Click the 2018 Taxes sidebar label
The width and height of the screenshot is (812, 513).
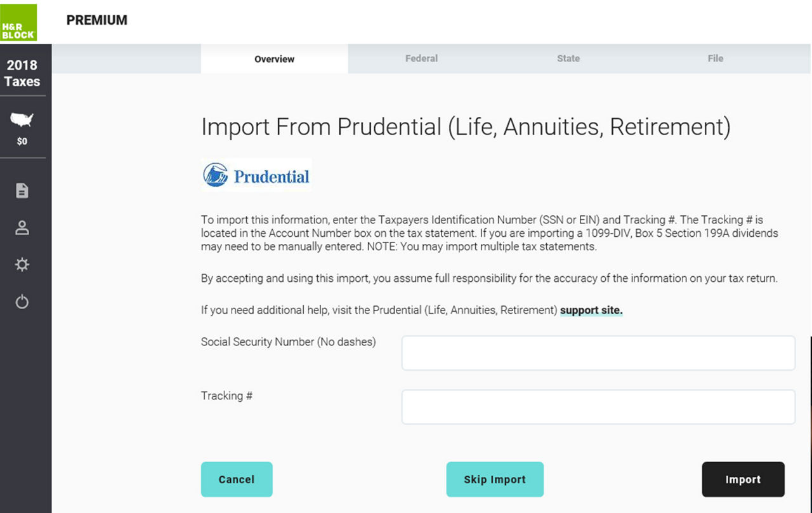[x=23, y=72]
